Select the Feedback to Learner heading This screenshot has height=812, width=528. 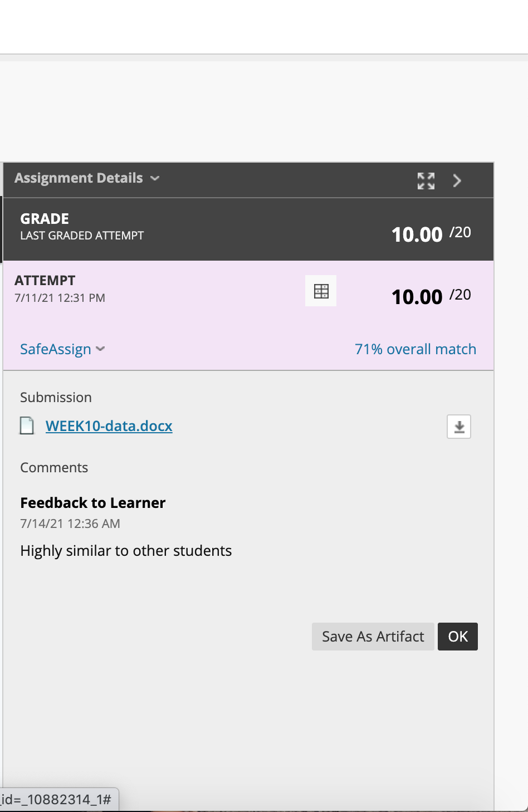point(93,503)
